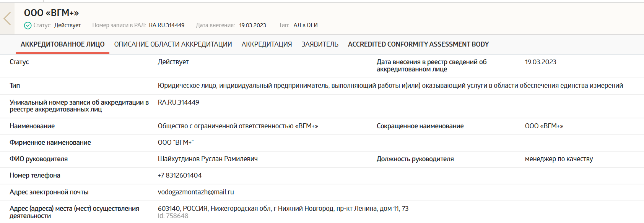Image resolution: width=644 pixels, height=223 pixels.
Task: Click the email vodogazmontazh@mail.ru
Action: pyautogui.click(x=195, y=192)
